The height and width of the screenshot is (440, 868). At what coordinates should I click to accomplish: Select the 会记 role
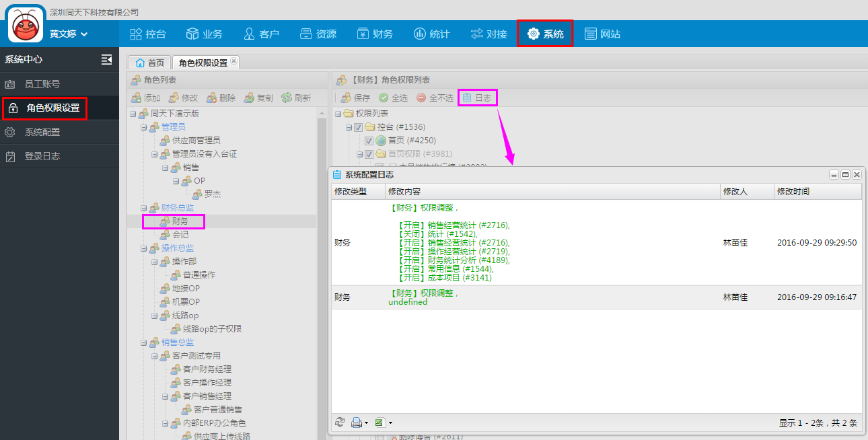click(x=180, y=235)
